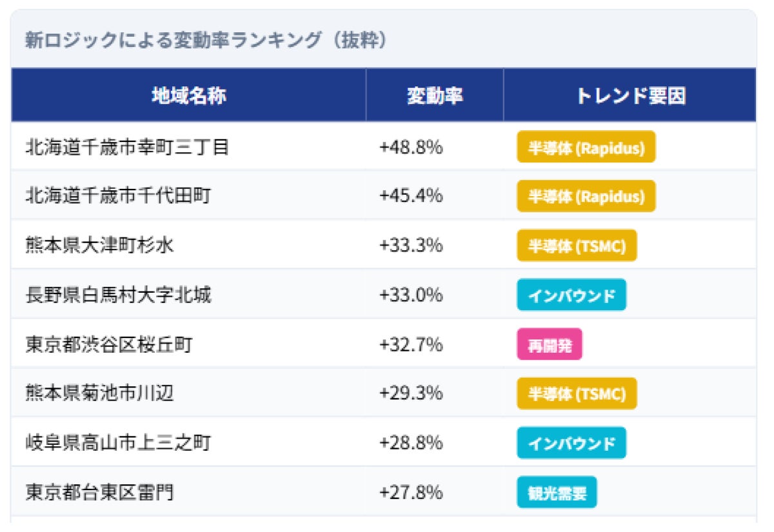Screen dimensions: 774x532
Task: Click the 観光需要 tag
Action: point(557,493)
